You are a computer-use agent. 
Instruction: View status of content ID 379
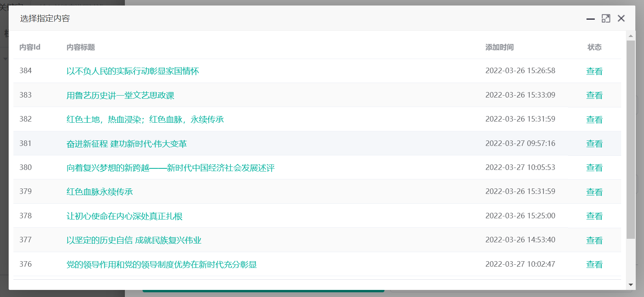click(594, 192)
